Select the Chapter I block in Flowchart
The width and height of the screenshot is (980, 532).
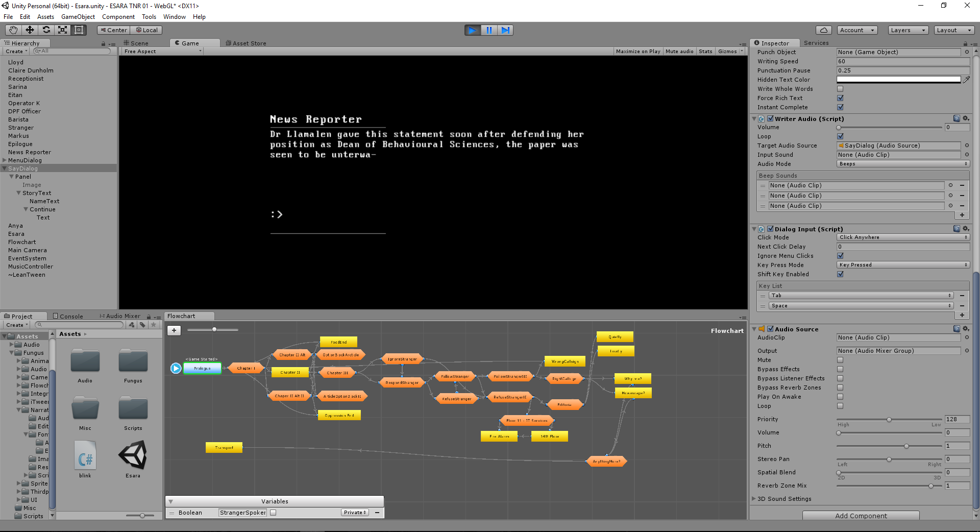[x=246, y=368]
